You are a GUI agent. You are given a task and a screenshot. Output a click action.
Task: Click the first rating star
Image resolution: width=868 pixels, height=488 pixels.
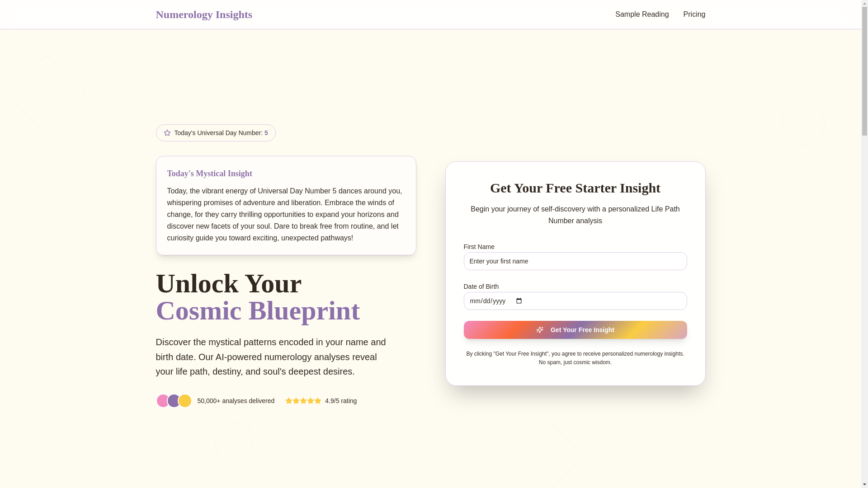[289, 401]
